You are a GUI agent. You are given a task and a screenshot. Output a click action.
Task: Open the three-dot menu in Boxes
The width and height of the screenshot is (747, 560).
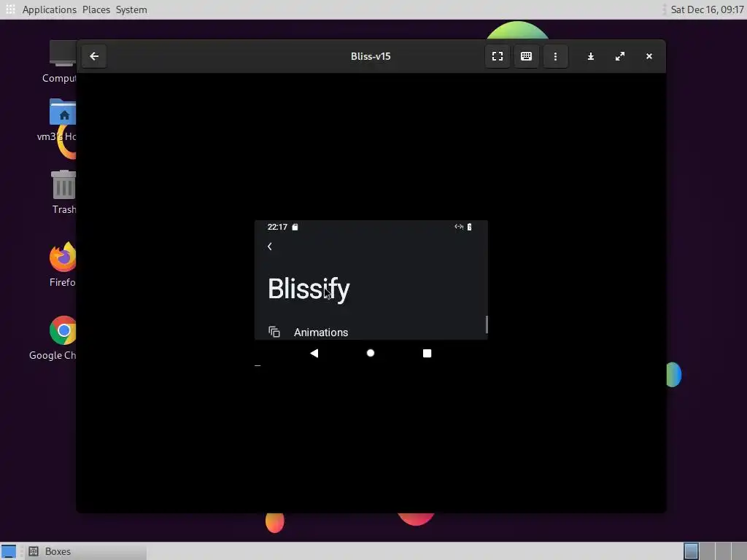(555, 56)
